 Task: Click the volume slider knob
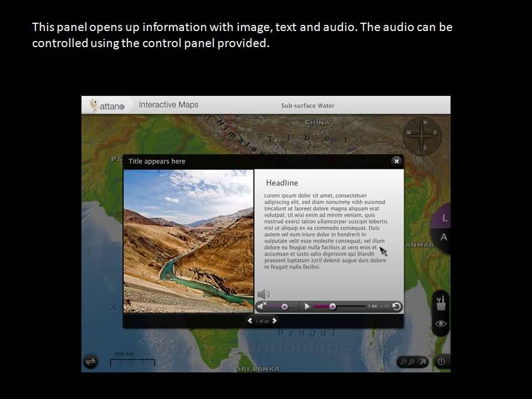coord(284,306)
